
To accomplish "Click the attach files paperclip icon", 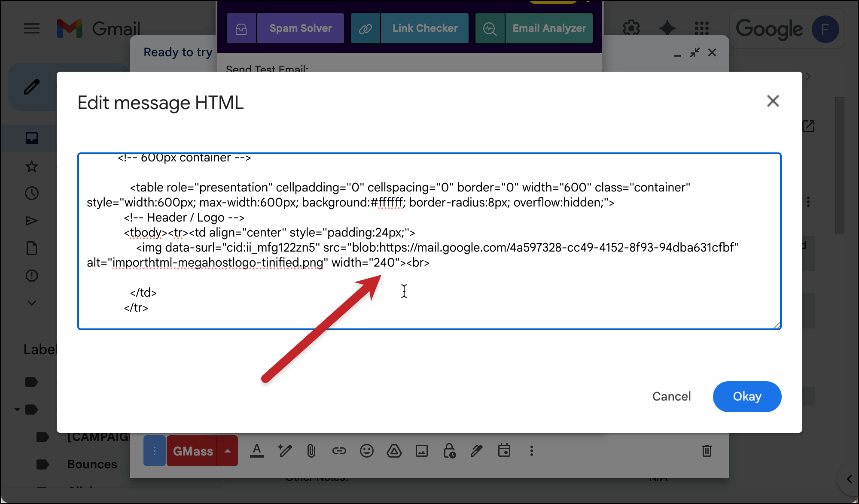I will pos(311,451).
